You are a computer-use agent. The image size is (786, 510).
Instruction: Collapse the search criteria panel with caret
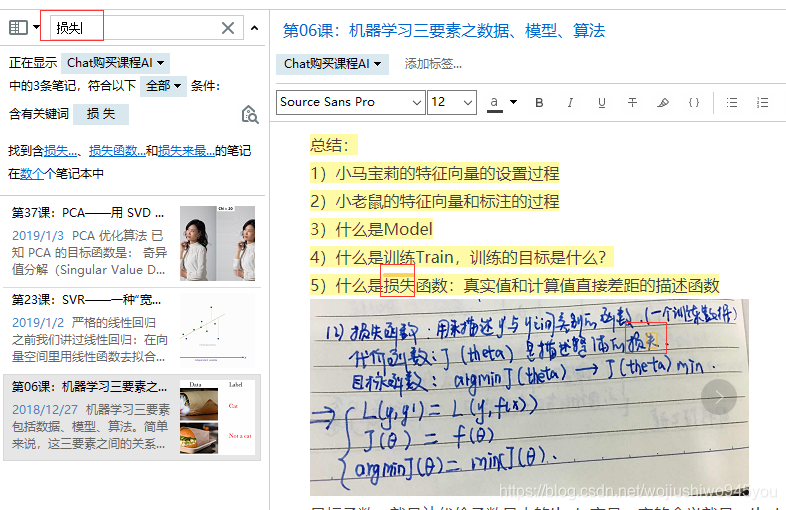(255, 28)
